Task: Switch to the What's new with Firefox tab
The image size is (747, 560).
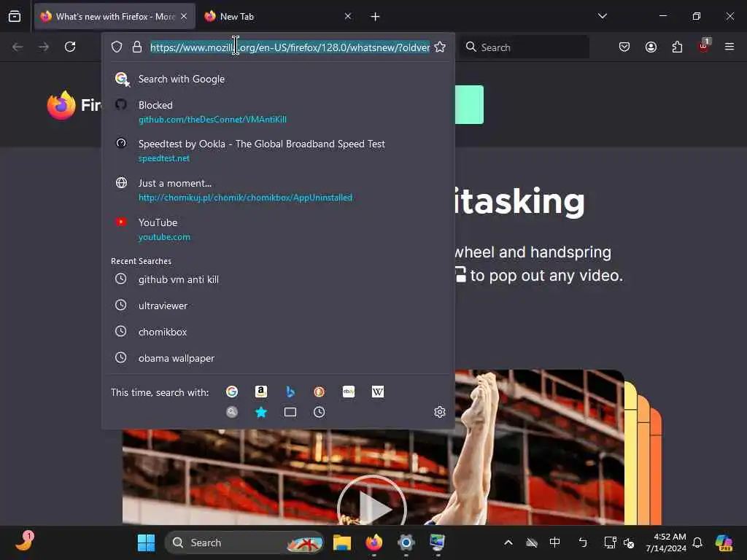Action: point(115,17)
